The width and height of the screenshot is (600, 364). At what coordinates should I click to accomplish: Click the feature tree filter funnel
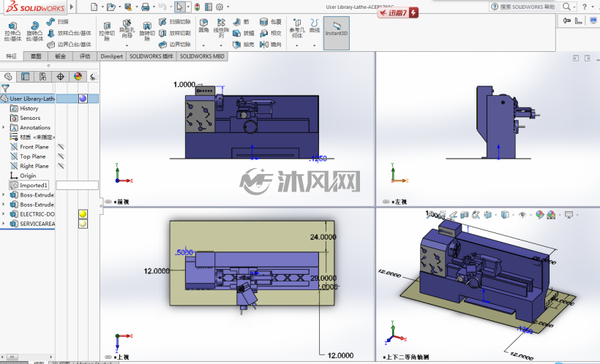tap(5, 88)
